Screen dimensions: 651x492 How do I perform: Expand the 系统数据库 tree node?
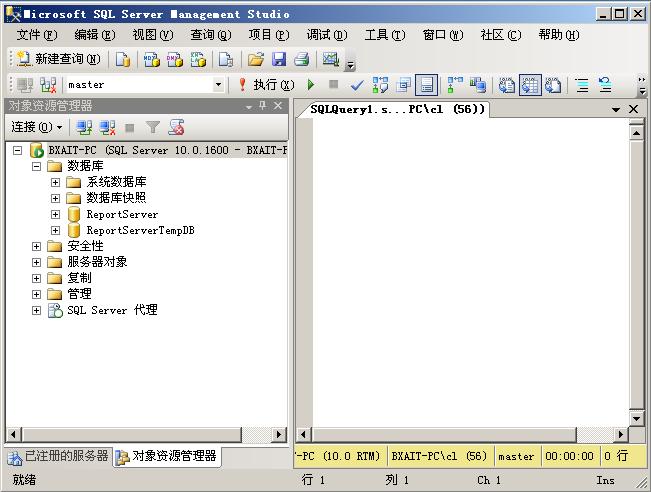coord(56,182)
